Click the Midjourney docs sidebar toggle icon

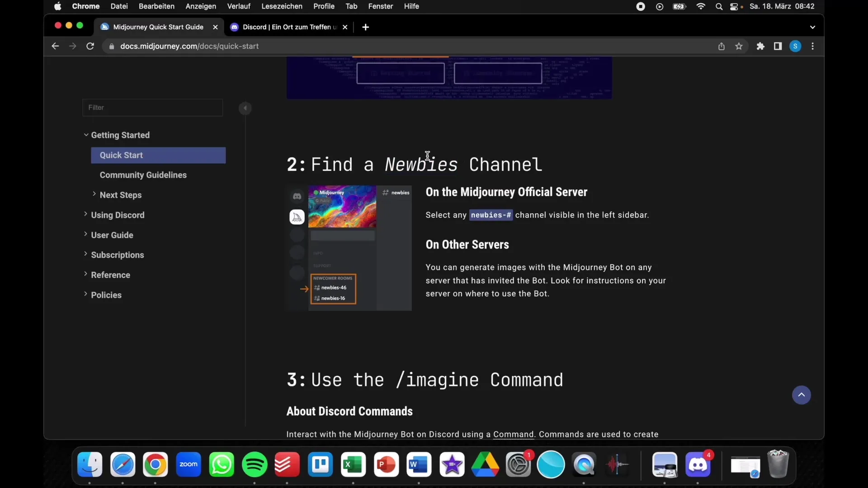(245, 108)
